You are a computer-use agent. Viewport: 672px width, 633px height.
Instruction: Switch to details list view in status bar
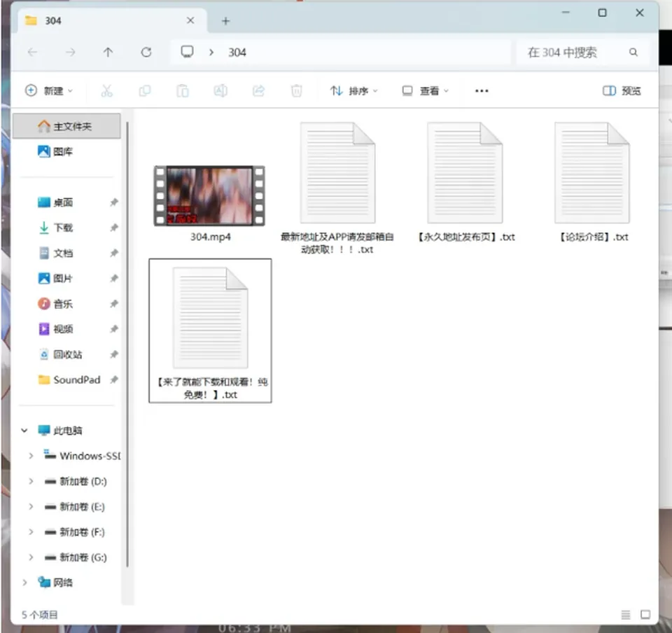(x=626, y=615)
